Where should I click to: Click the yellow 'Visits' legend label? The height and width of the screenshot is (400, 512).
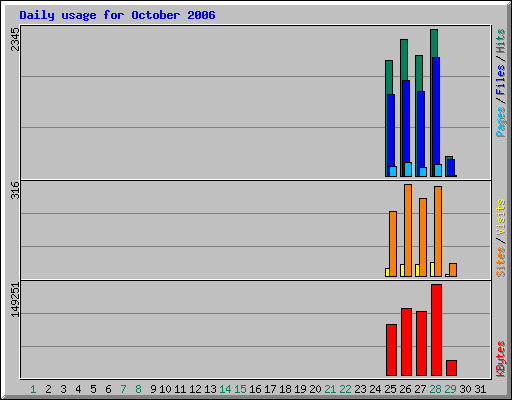501,218
